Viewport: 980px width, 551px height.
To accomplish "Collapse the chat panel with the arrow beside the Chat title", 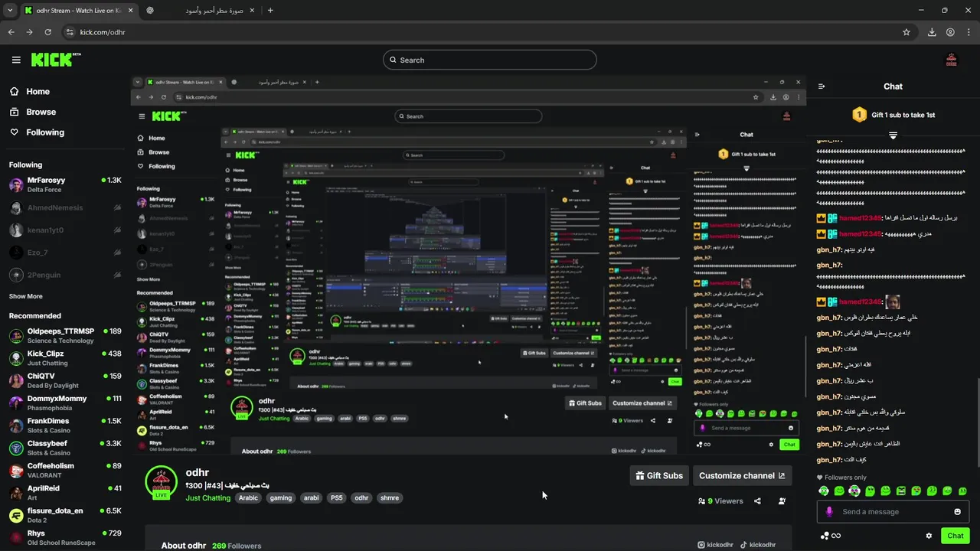I will coord(822,86).
